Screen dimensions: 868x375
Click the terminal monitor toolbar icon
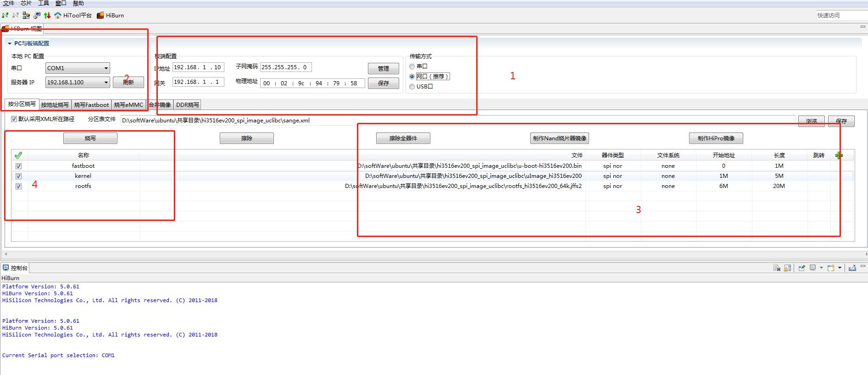37,15
